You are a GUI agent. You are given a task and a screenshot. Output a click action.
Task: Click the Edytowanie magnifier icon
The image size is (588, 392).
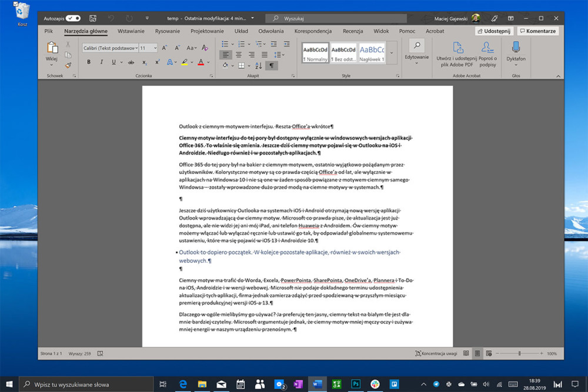[x=417, y=45]
